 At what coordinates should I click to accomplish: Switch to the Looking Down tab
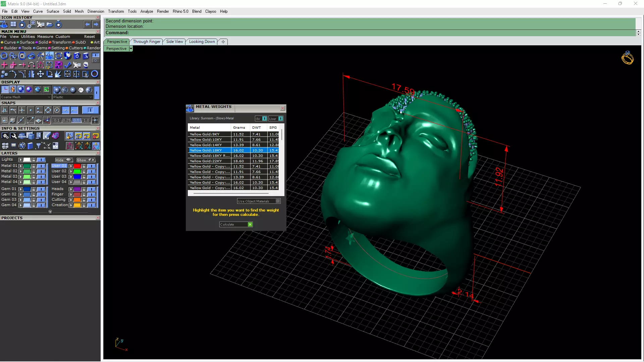coord(202,42)
